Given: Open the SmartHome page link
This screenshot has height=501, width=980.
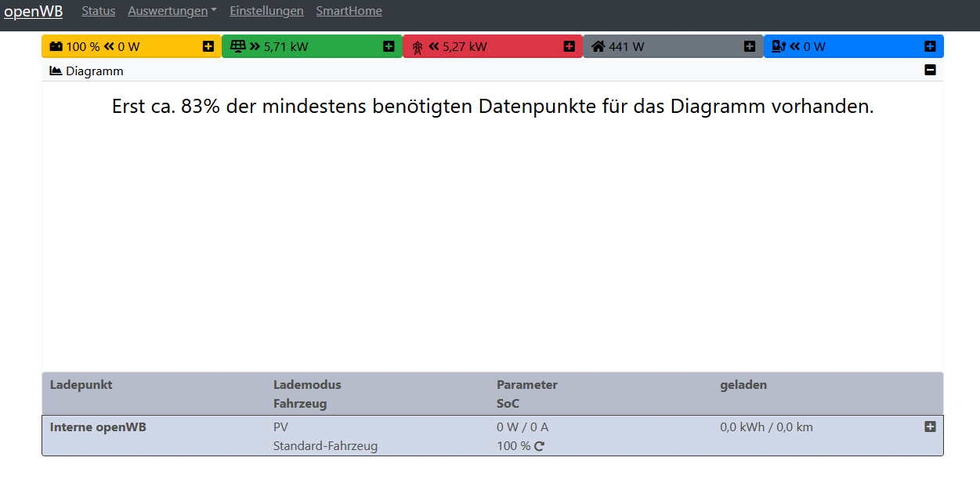Looking at the screenshot, I should coord(349,11).
